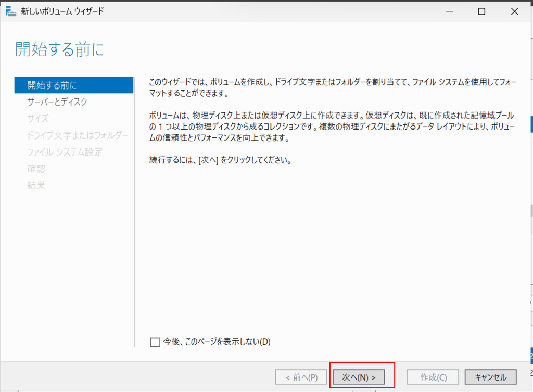The height and width of the screenshot is (392, 533).
Task: Click the paragraph starting このウィザードでは
Action: coord(333,87)
